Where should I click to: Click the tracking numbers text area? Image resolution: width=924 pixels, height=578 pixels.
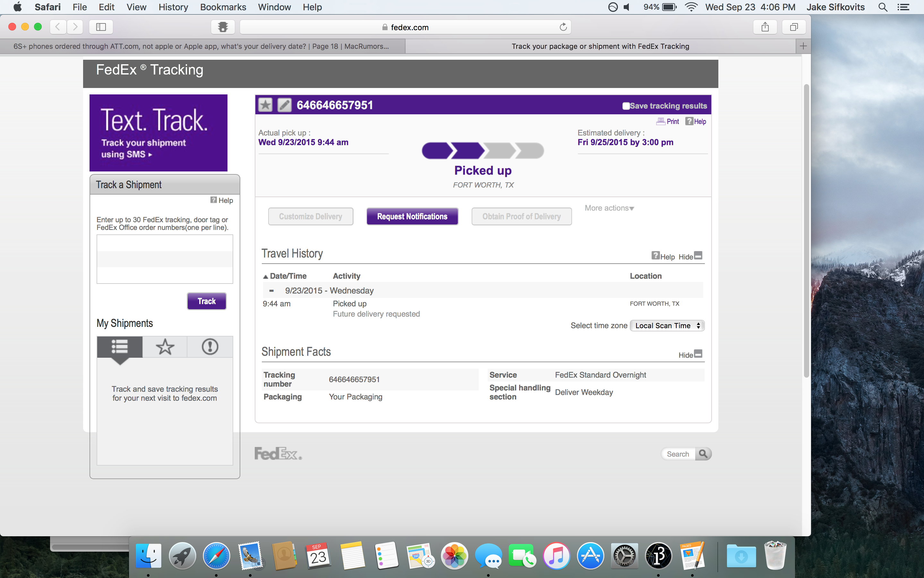click(x=165, y=259)
